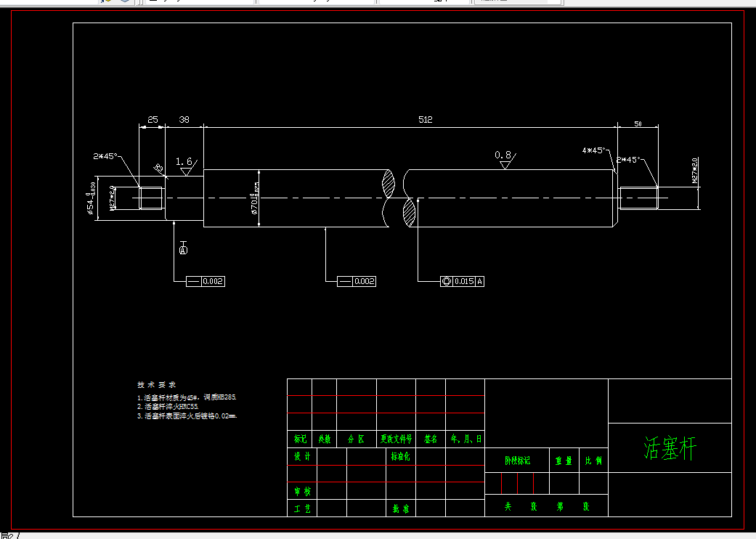
Task: Click the 工艺 label
Action: point(302,508)
